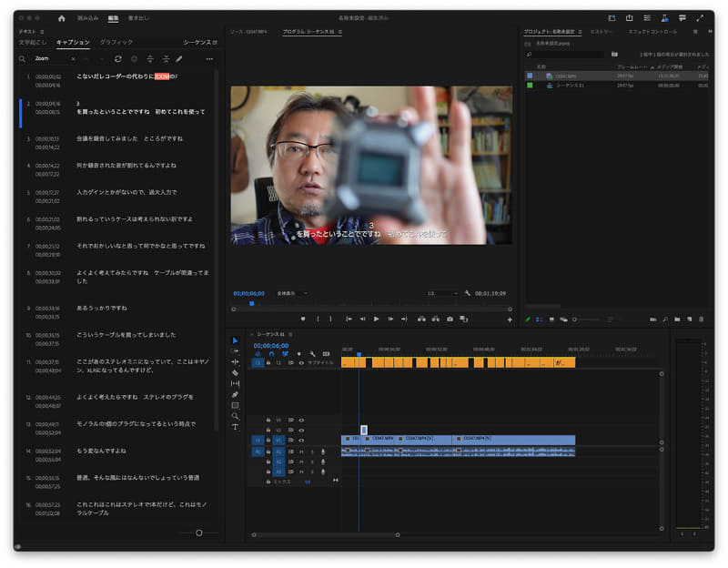
Task: Clear the Zoom search field with X
Action: (73, 59)
